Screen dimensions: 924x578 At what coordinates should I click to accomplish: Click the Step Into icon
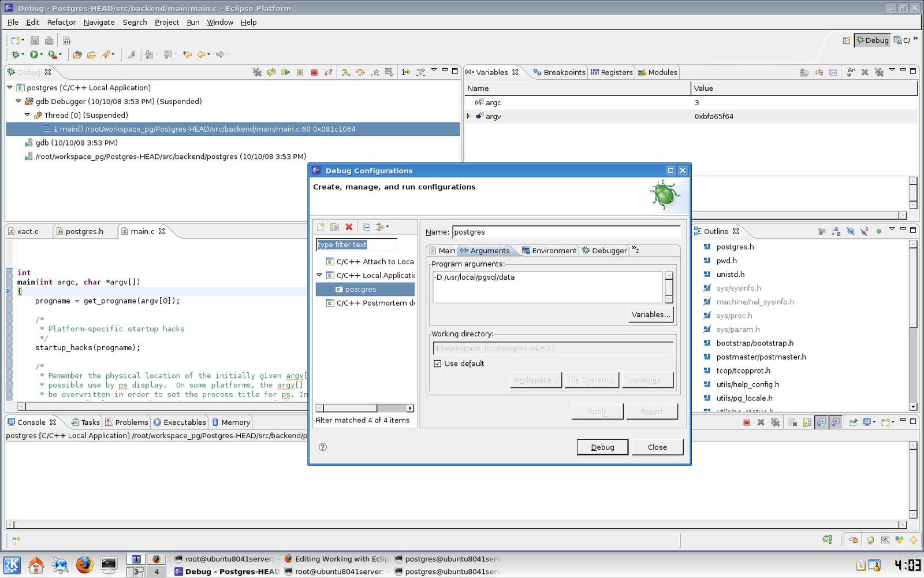coord(346,72)
